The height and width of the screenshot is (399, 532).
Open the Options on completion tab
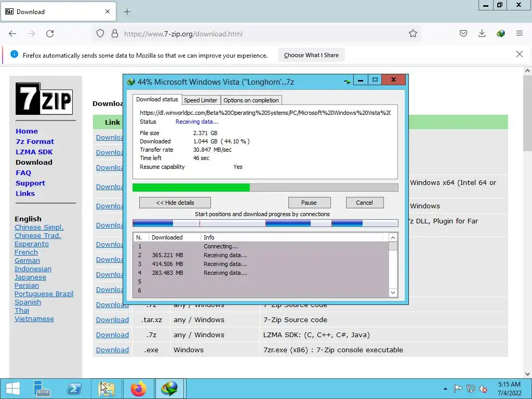point(251,100)
